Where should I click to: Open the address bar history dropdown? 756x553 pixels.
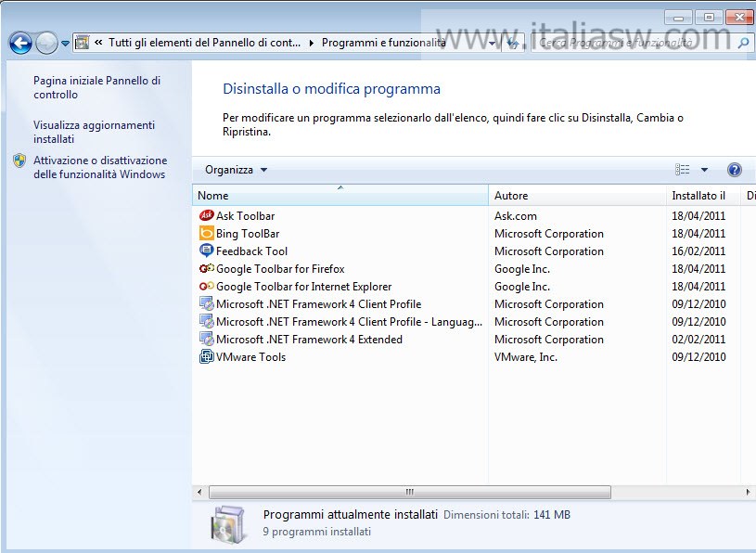point(492,44)
